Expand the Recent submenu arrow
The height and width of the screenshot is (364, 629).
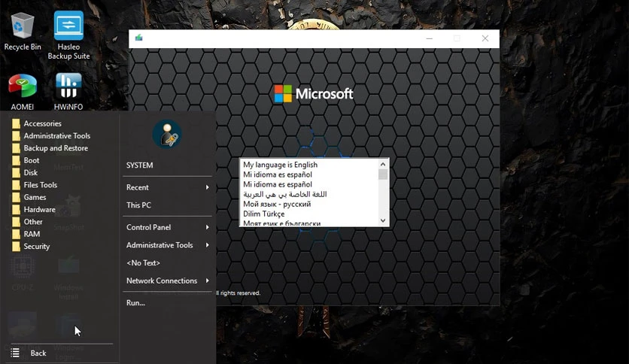point(207,187)
